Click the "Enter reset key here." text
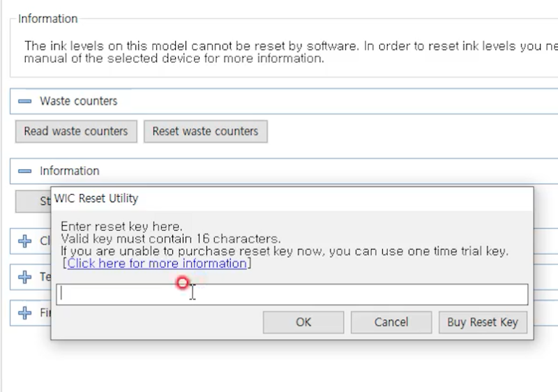 click(121, 227)
